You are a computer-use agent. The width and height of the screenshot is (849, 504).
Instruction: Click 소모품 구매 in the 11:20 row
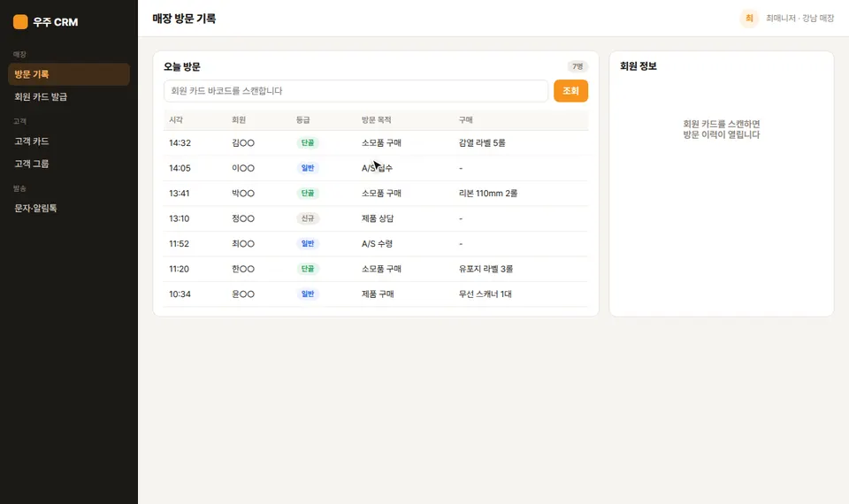[381, 269]
